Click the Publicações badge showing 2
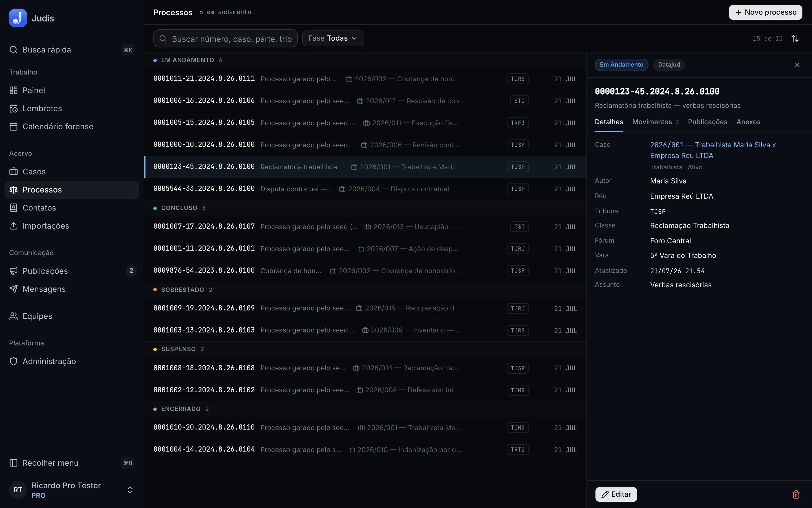Screen dimensions: 812x508 point(131,271)
